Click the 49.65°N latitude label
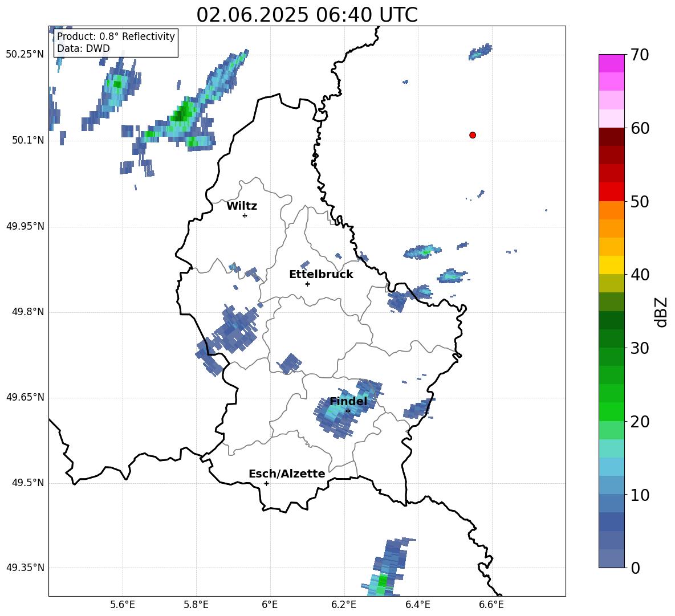This screenshot has width=675, height=616. (x=25, y=397)
